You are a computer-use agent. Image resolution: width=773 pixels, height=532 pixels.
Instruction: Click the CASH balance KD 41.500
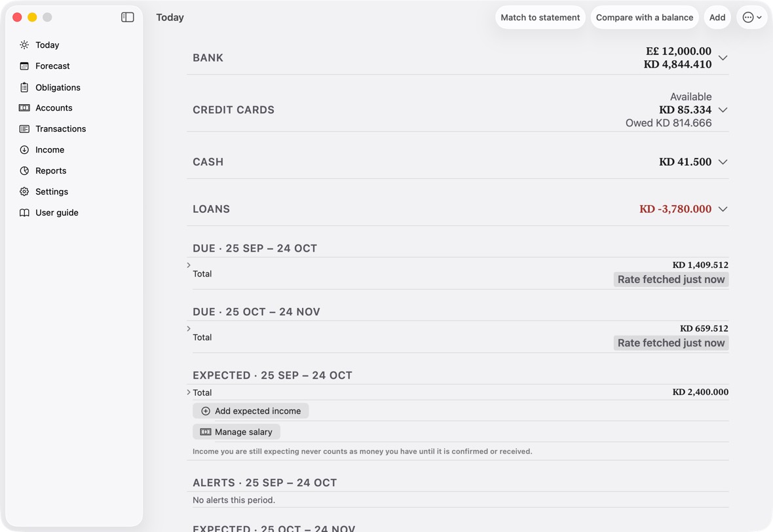click(685, 162)
